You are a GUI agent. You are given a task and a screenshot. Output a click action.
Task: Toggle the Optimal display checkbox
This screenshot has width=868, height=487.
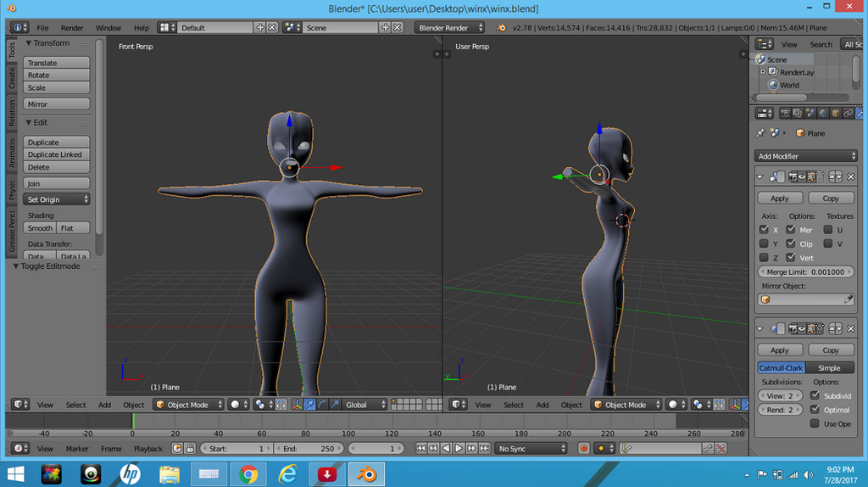pyautogui.click(x=815, y=410)
